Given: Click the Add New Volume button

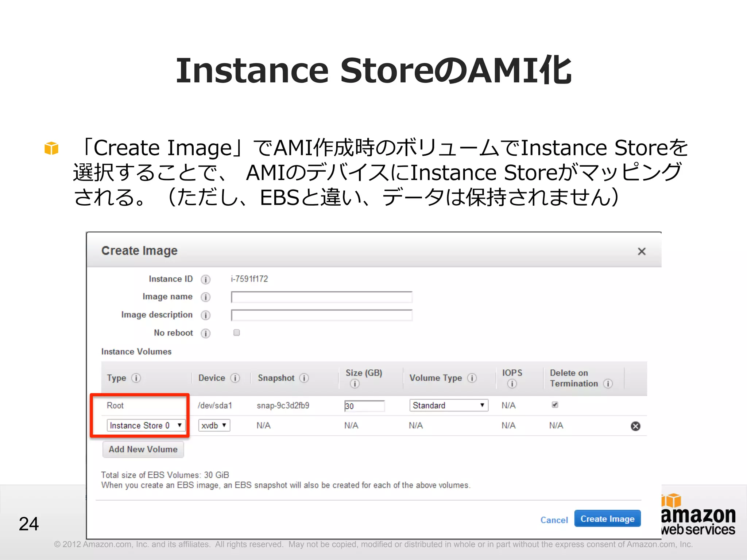Looking at the screenshot, I should click(x=143, y=449).
